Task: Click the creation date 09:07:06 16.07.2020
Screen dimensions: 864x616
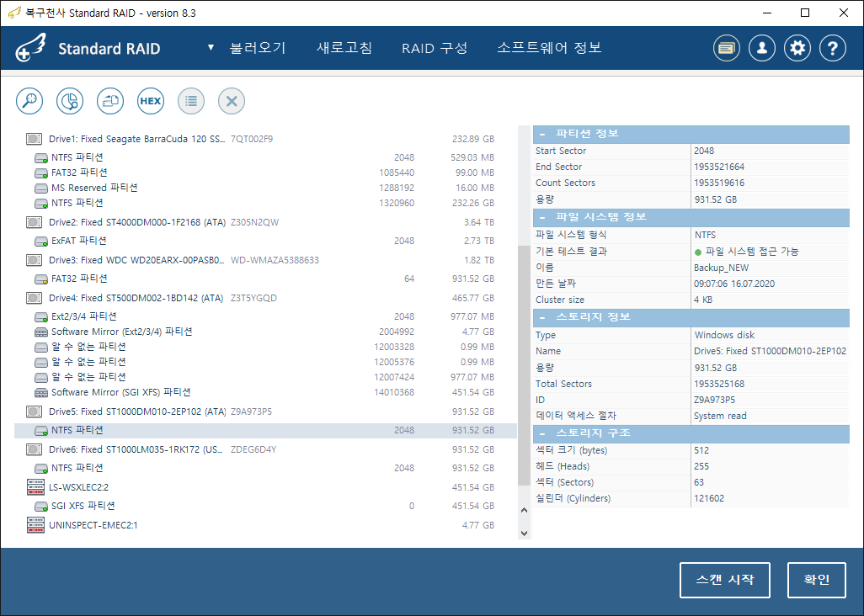Action: [x=734, y=284]
